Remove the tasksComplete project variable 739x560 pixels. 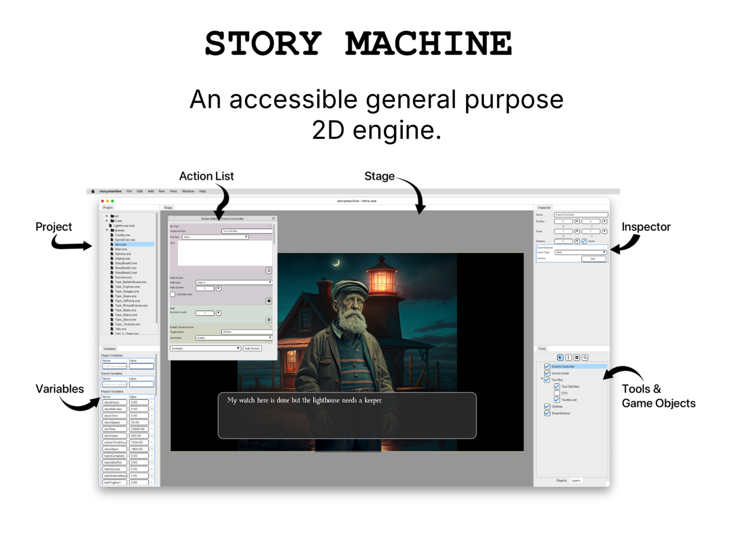click(152, 456)
